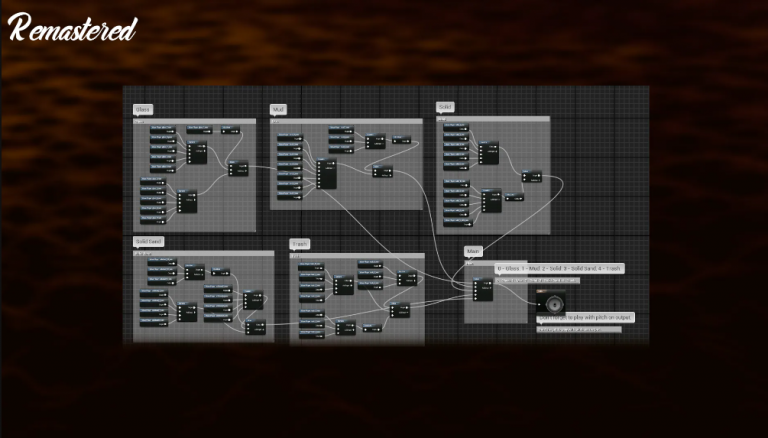Viewport: 768px width, 438px height.
Task: Select the Solid group box title bar
Action: pos(493,119)
